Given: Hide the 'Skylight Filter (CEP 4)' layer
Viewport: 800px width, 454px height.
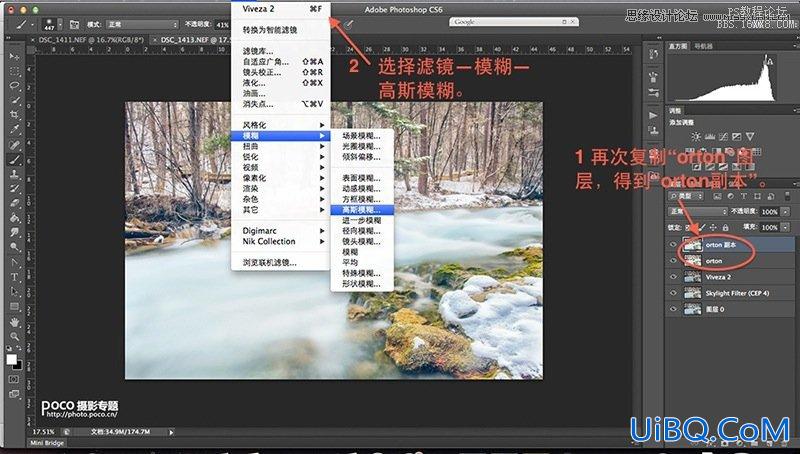Looking at the screenshot, I should pos(673,293).
